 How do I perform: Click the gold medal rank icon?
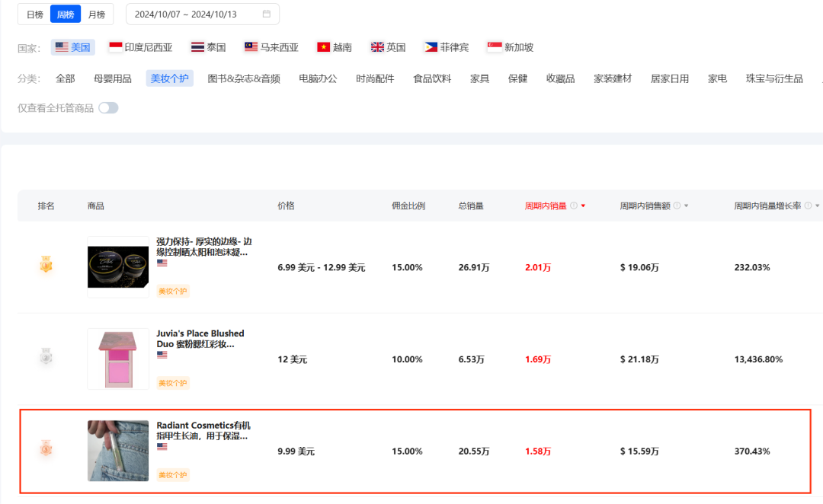pyautogui.click(x=46, y=266)
